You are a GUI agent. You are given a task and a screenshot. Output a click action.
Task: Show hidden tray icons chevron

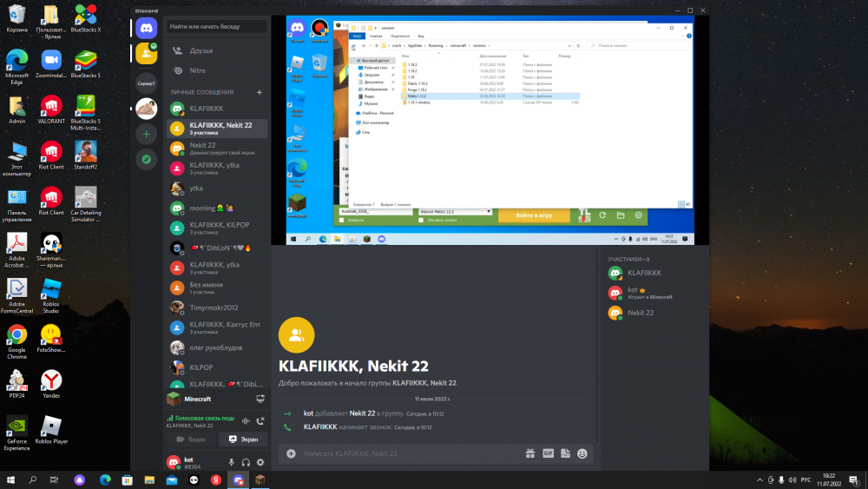(759, 480)
